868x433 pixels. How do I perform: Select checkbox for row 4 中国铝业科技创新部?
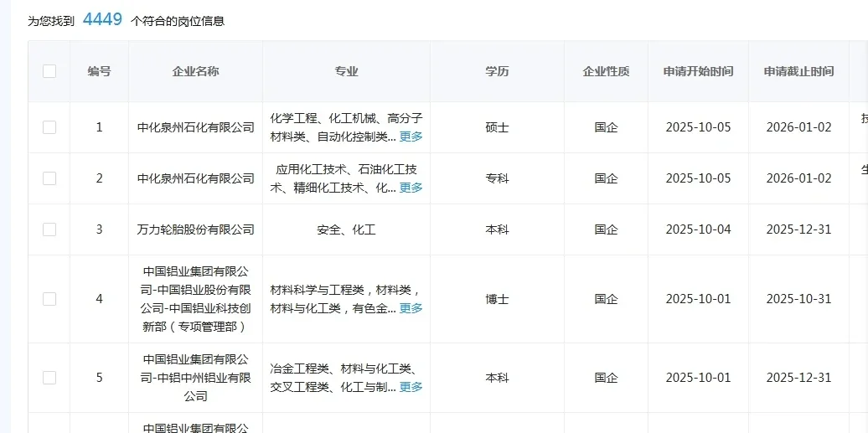click(49, 299)
